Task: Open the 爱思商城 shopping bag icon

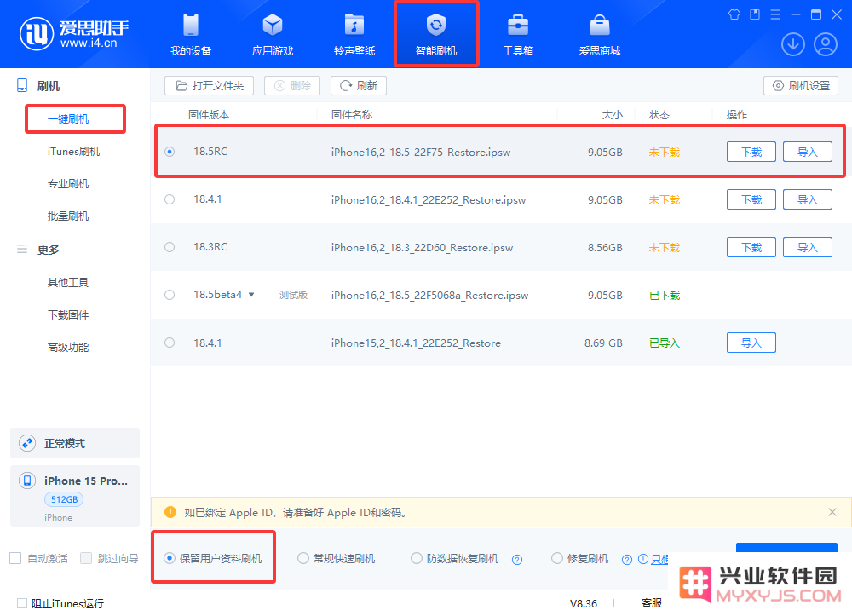Action: (x=600, y=25)
